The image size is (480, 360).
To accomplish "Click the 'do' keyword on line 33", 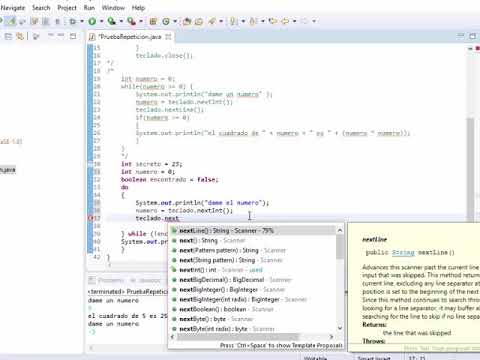I will (125, 187).
